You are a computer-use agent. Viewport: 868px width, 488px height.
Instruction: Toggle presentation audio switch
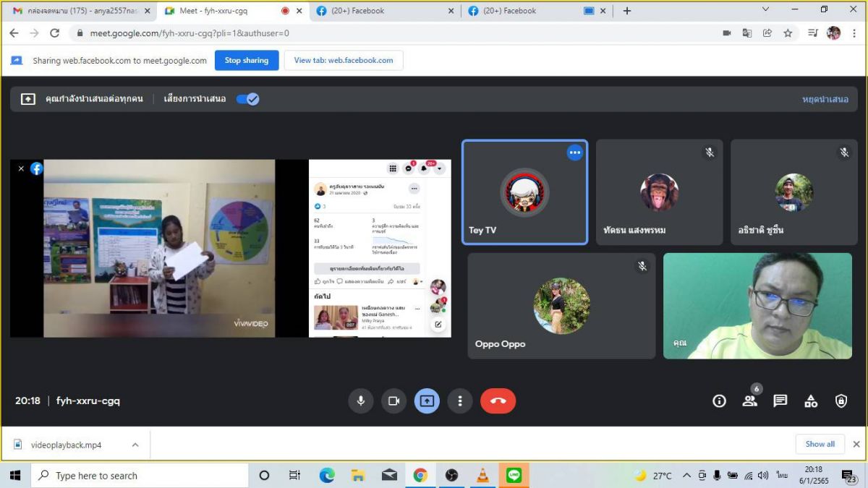point(247,99)
